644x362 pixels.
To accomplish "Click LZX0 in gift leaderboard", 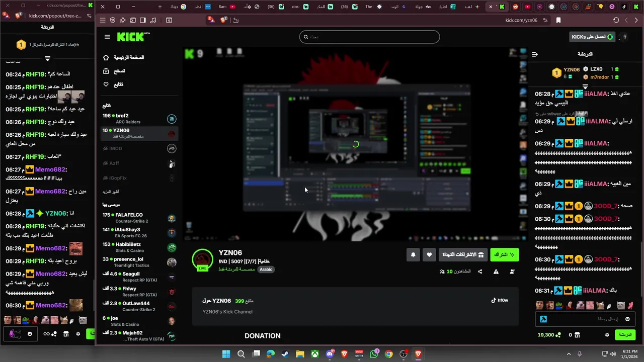I will [596, 69].
